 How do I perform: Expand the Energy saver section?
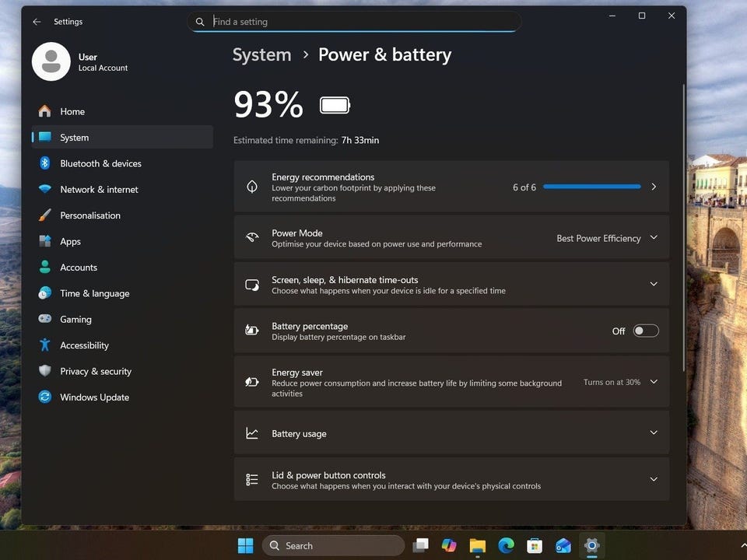click(653, 382)
